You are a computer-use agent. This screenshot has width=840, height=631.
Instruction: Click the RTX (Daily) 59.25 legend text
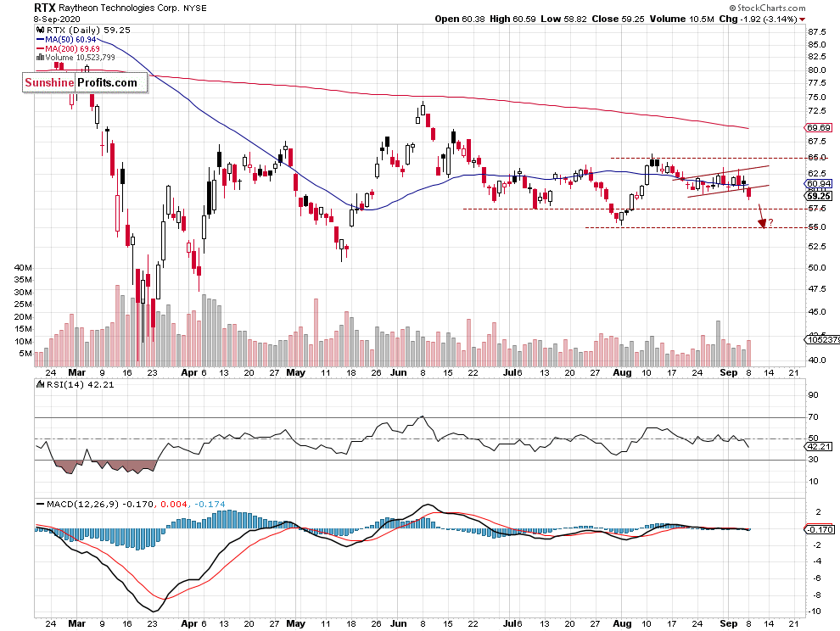[x=88, y=30]
